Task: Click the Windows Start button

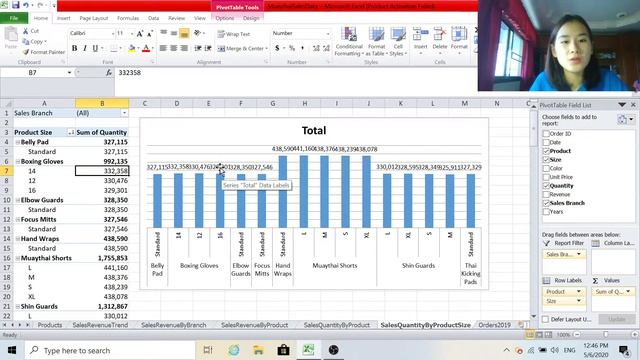Action: [12, 350]
